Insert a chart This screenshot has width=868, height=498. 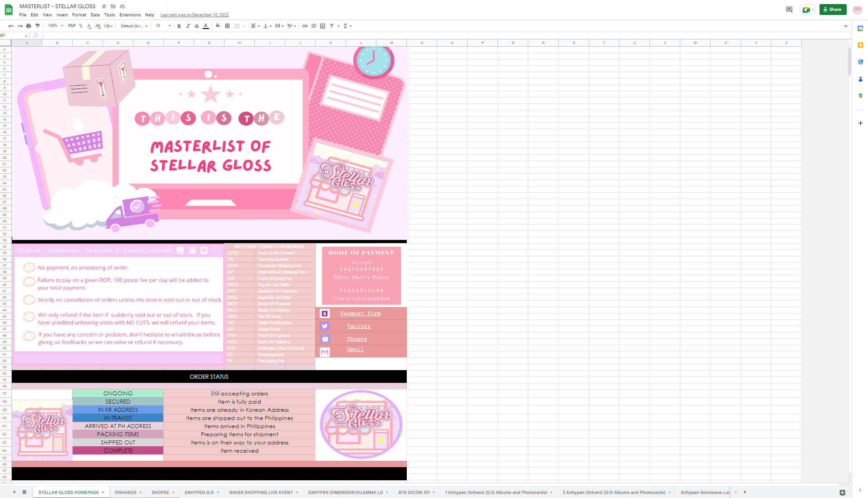click(x=322, y=26)
